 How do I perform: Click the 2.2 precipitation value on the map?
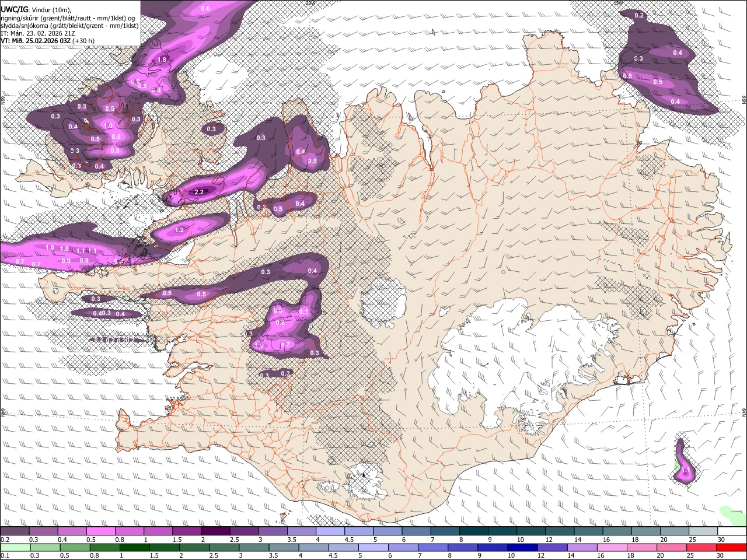199,192
